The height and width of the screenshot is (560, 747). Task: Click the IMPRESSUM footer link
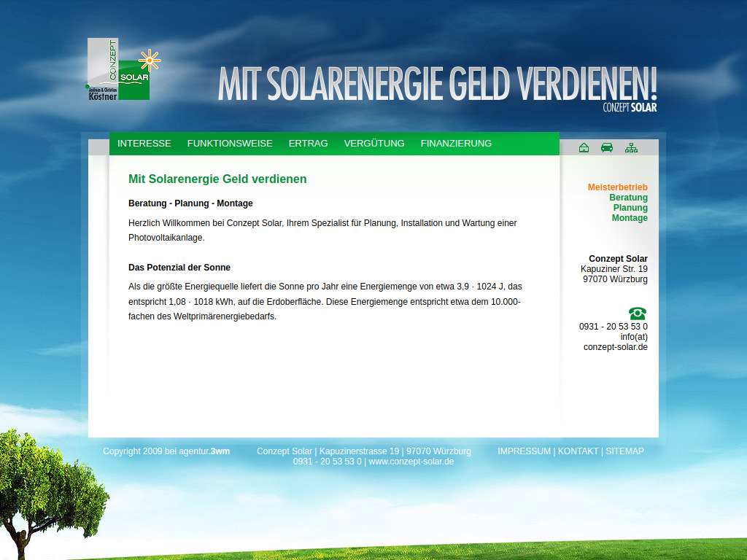[524, 451]
